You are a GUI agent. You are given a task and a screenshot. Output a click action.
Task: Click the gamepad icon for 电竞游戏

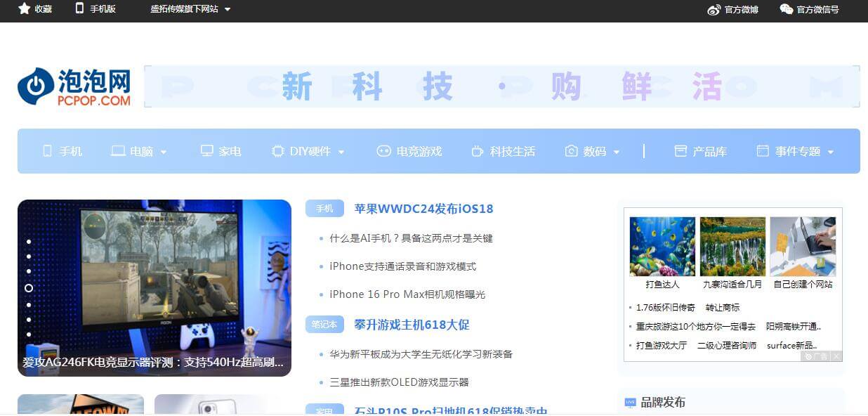click(x=383, y=151)
